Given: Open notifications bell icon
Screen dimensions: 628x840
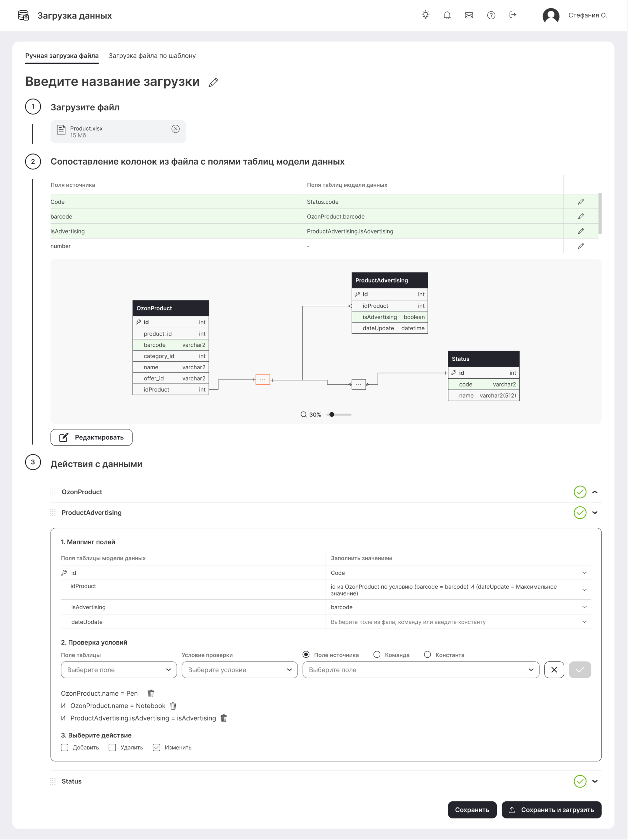Looking at the screenshot, I should pyautogui.click(x=447, y=15).
